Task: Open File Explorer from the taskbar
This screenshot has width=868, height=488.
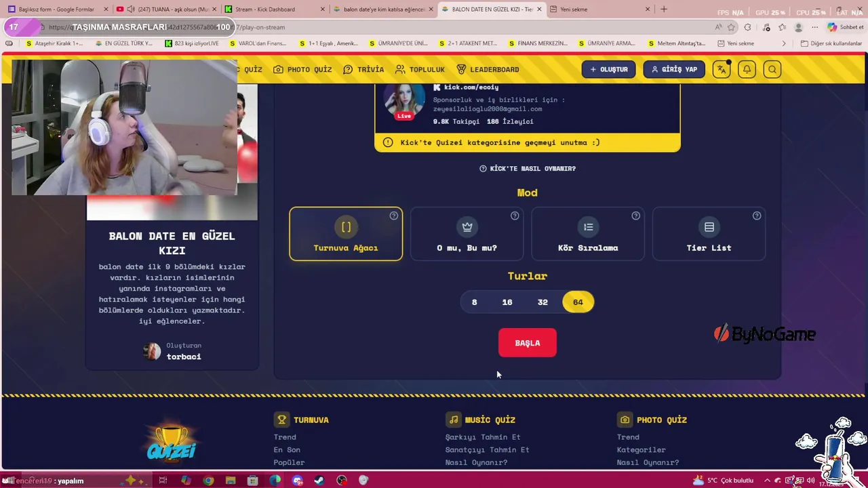Action: pos(231,481)
